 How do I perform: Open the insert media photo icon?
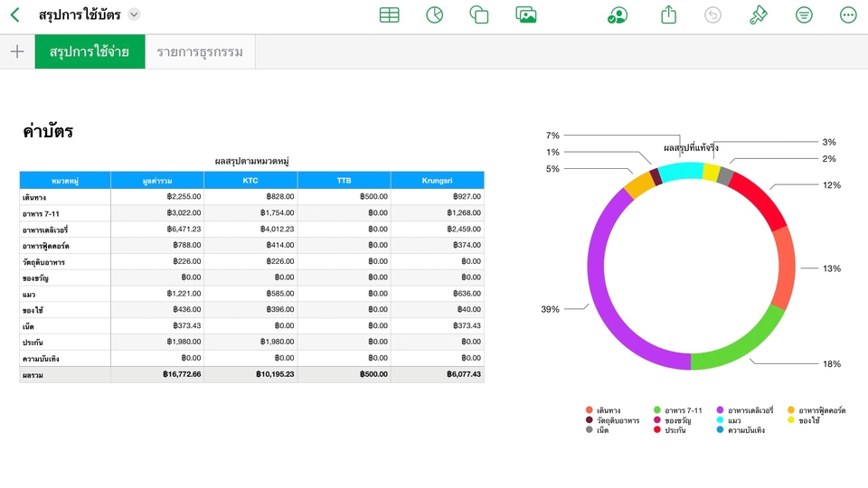[526, 15]
